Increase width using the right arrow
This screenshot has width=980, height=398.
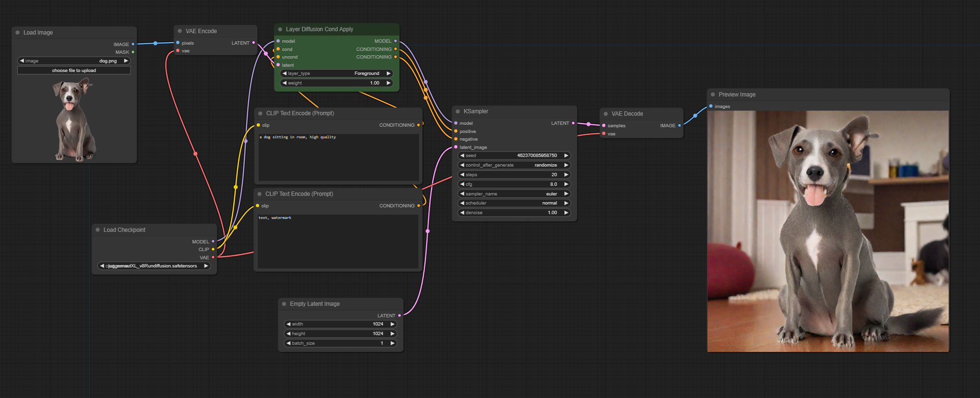point(393,324)
